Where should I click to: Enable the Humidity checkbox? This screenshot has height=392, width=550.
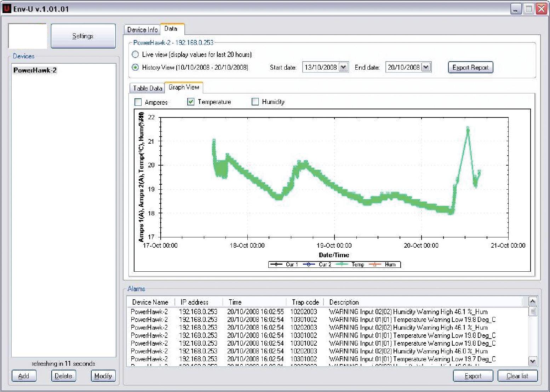(x=255, y=102)
